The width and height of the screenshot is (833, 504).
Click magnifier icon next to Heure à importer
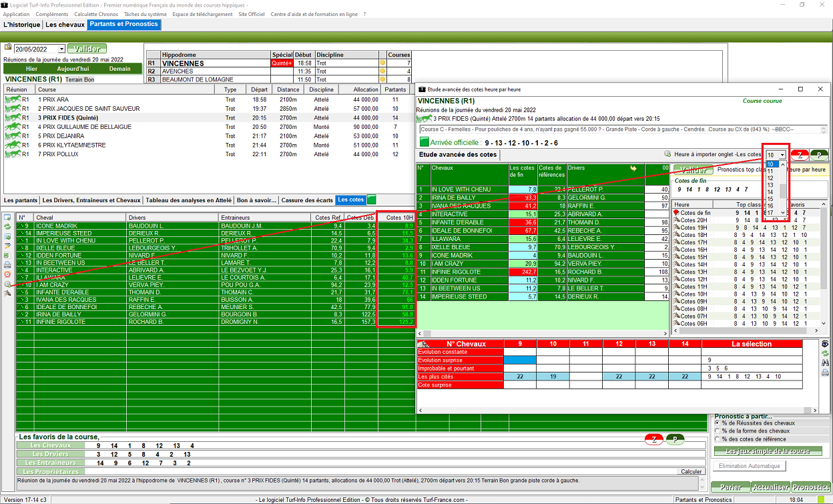[x=667, y=154]
